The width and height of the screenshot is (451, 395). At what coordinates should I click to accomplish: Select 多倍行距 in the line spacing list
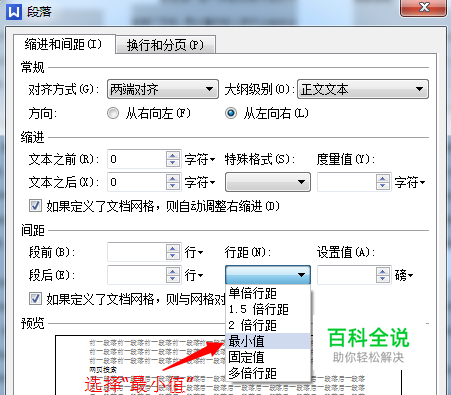click(268, 373)
